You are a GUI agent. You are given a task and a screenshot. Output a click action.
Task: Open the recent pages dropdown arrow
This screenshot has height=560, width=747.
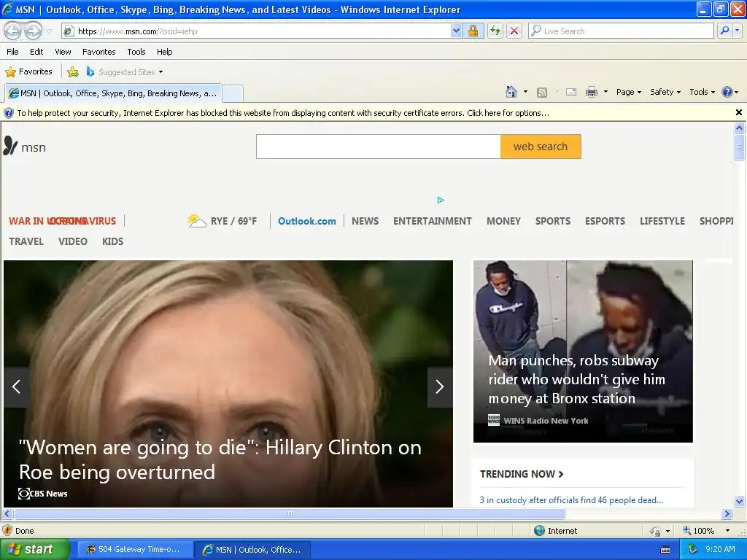coord(49,31)
